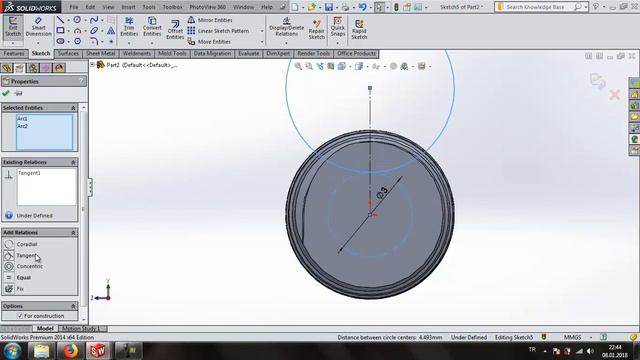Viewport: 640px width, 360px height.
Task: Click the Undo arrow icon
Action: click(362, 7)
